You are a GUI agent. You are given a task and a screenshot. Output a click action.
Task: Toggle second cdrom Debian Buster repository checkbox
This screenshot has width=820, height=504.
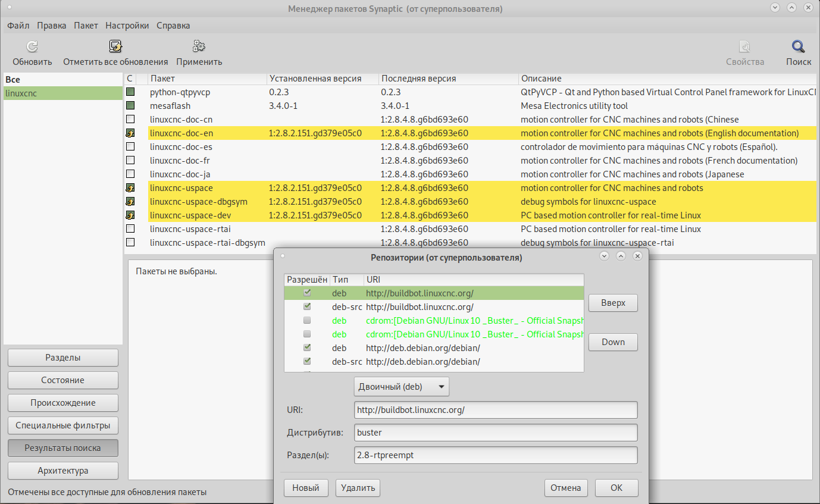coord(307,334)
